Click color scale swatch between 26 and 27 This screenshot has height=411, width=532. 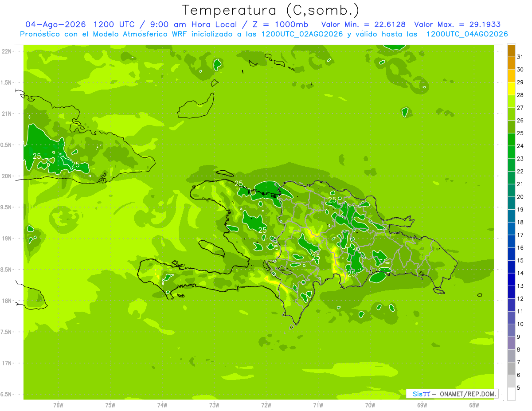tap(511, 114)
